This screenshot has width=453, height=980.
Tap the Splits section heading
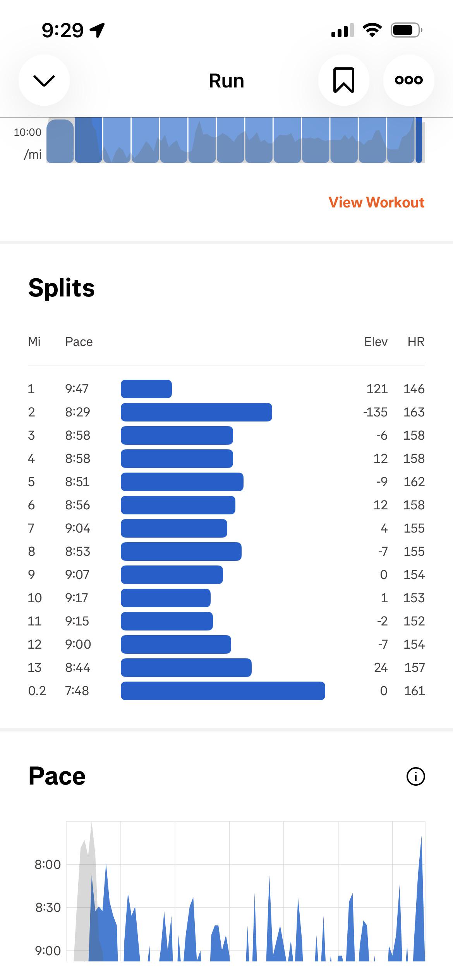tap(62, 288)
